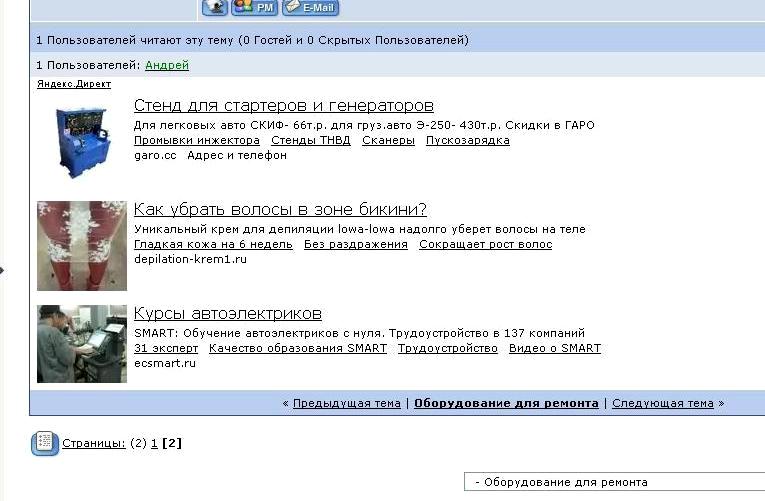765x501 pixels.
Task: Click ecsmart.ru address text
Action: pyautogui.click(x=165, y=363)
